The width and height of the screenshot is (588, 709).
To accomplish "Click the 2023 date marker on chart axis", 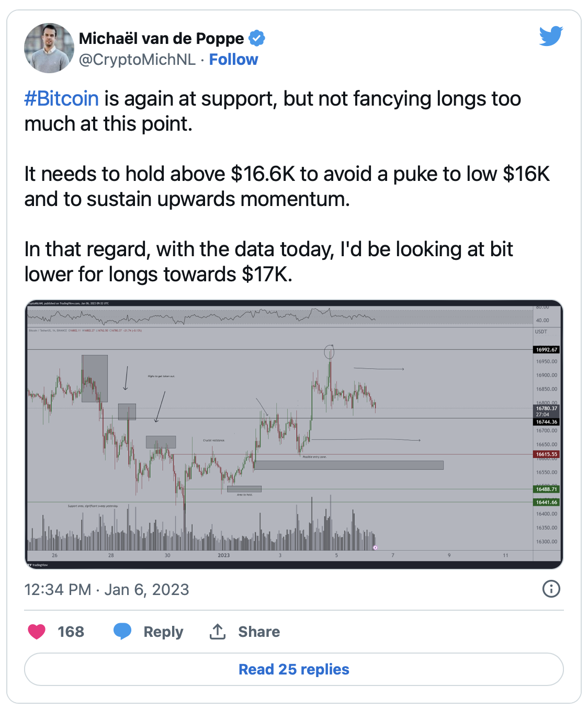I will 224,555.
